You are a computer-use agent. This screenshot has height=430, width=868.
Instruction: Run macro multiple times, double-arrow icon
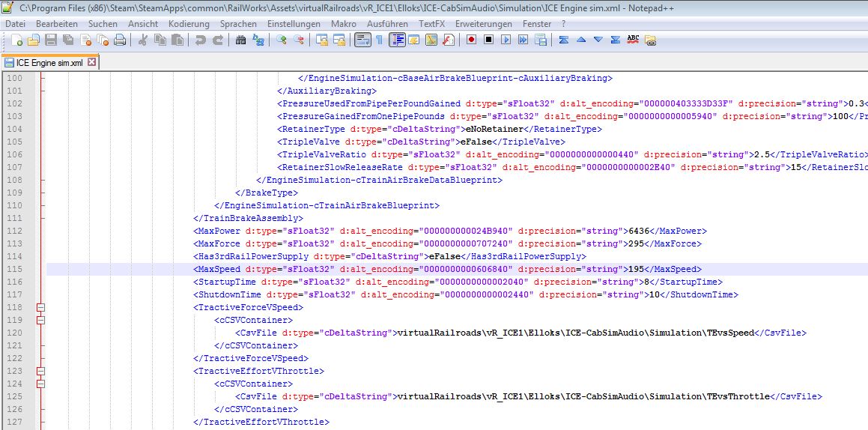coord(523,40)
